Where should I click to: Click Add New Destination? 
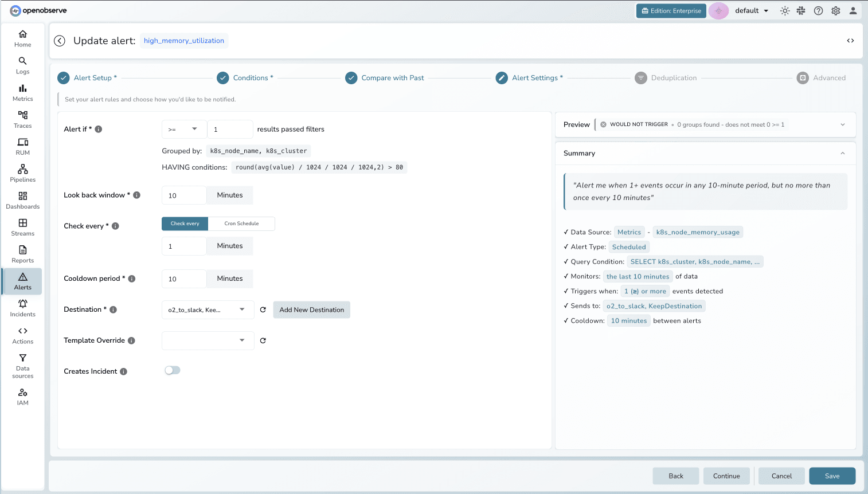(x=312, y=309)
